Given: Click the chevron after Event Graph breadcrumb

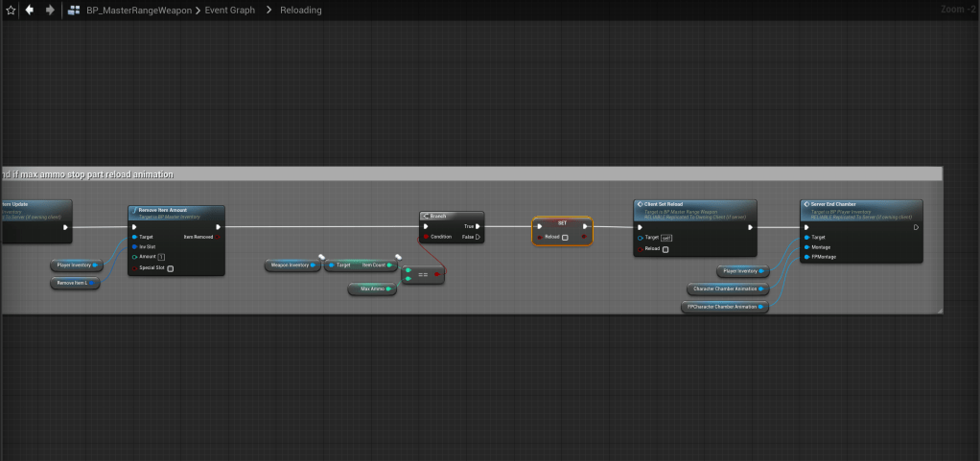Looking at the screenshot, I should [x=269, y=11].
